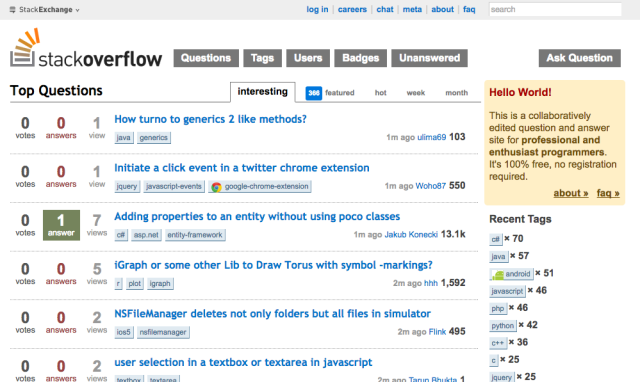640x382 pixels.
Task: Click the c# tag on entity question
Action: 121,235
